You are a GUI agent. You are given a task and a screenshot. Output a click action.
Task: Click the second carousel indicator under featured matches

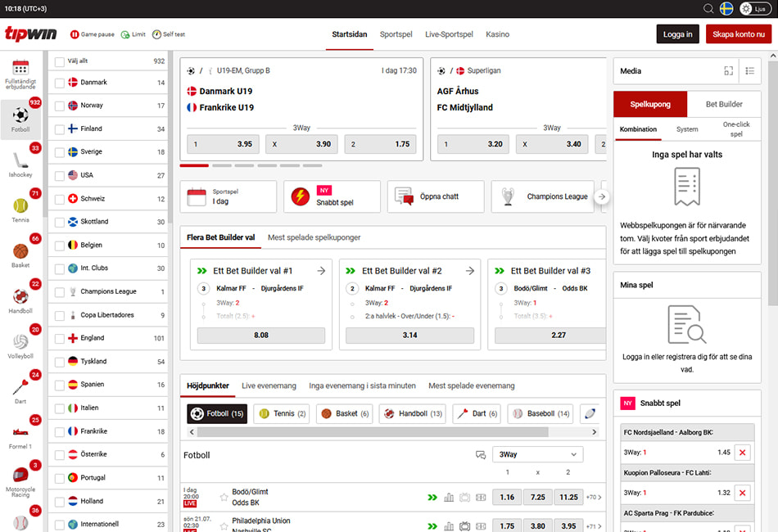[222, 165]
